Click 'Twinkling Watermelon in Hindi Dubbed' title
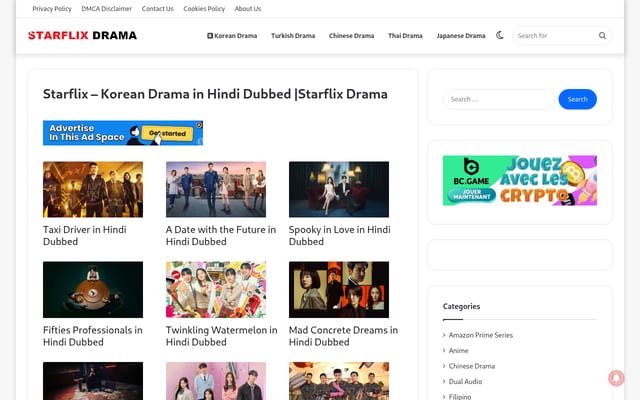This screenshot has width=640, height=400. pyautogui.click(x=222, y=336)
